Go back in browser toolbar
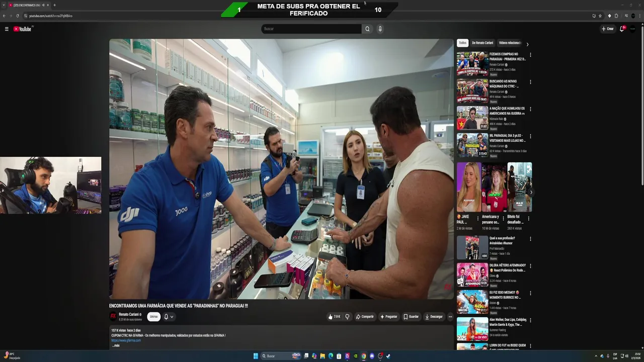 (x=4, y=16)
